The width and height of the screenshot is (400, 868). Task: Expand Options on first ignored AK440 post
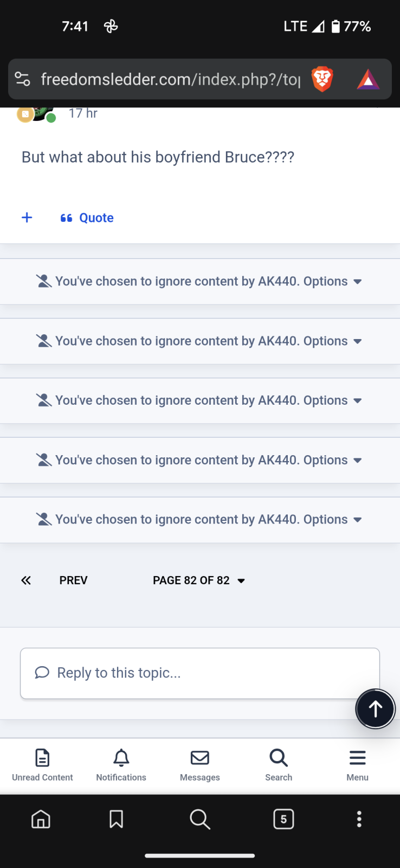click(332, 282)
